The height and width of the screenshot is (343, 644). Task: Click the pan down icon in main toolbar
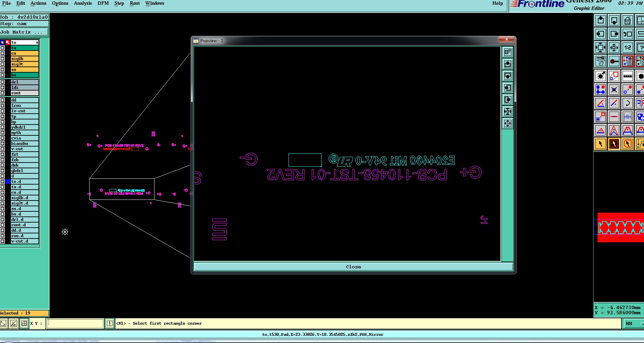(x=614, y=20)
